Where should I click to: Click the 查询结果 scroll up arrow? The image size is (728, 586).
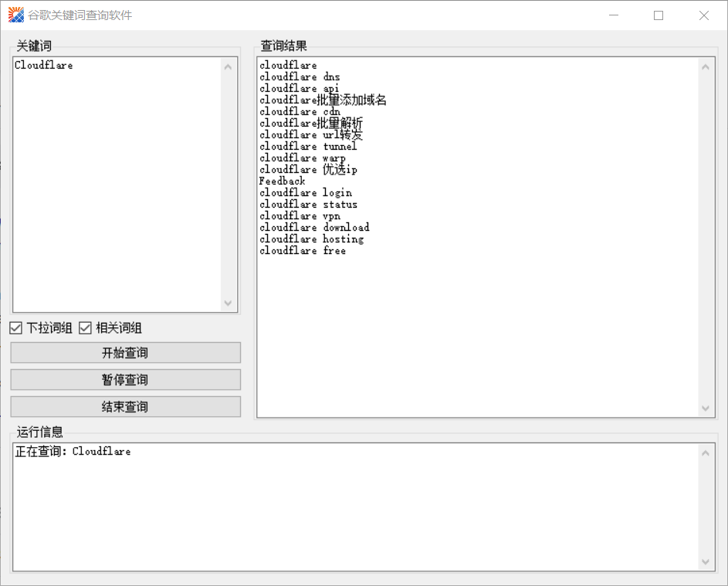click(706, 67)
